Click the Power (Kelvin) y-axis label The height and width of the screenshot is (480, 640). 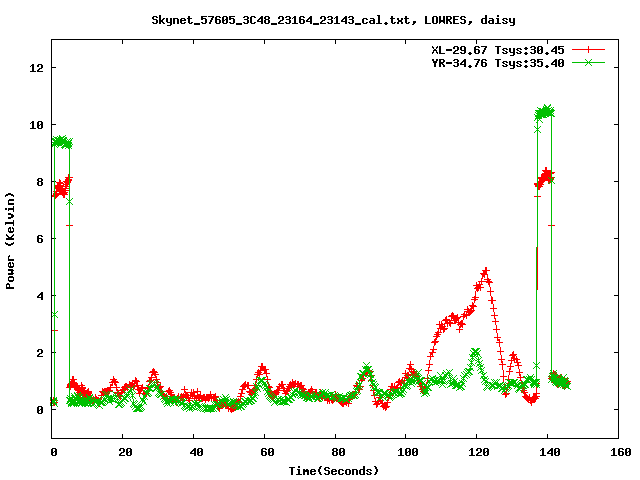point(10,241)
